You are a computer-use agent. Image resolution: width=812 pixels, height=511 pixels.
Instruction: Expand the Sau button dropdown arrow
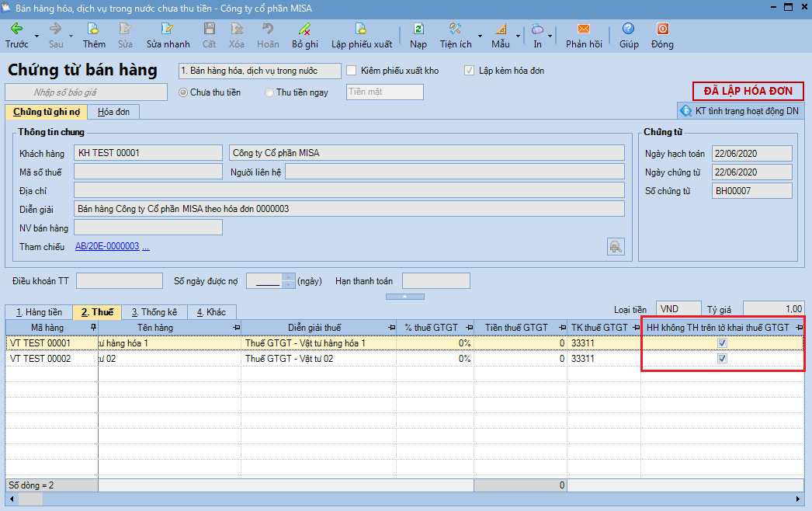point(71,36)
